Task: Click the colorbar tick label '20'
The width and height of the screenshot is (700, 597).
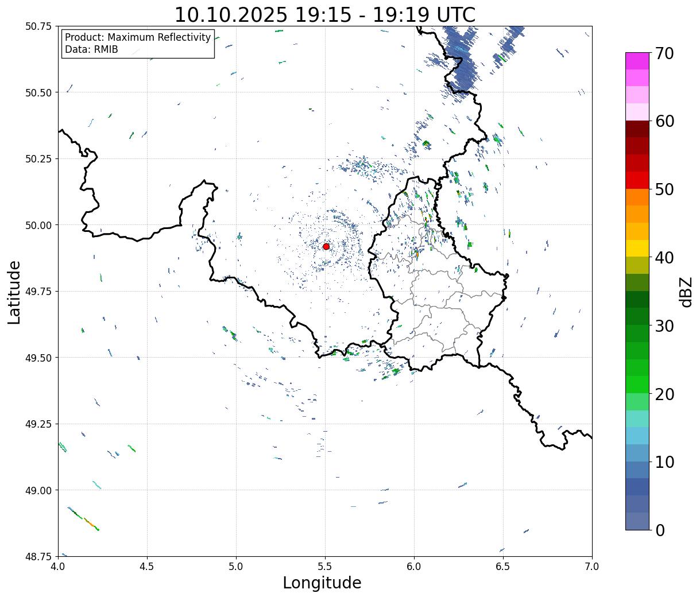Action: tap(664, 394)
